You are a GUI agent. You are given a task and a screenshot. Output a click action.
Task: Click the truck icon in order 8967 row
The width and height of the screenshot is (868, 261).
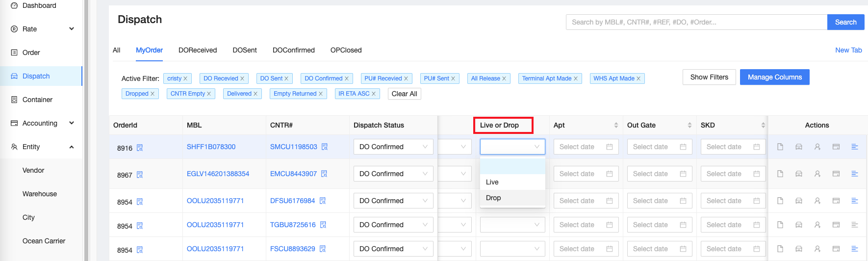pos(799,174)
